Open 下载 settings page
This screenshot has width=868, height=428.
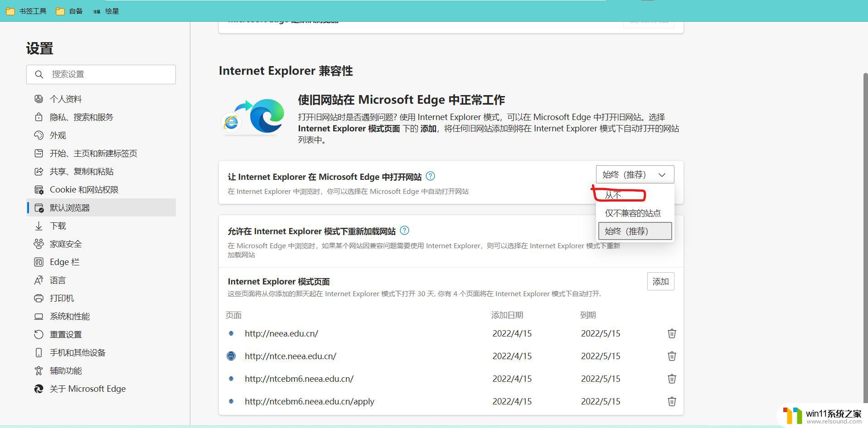pyautogui.click(x=101, y=226)
